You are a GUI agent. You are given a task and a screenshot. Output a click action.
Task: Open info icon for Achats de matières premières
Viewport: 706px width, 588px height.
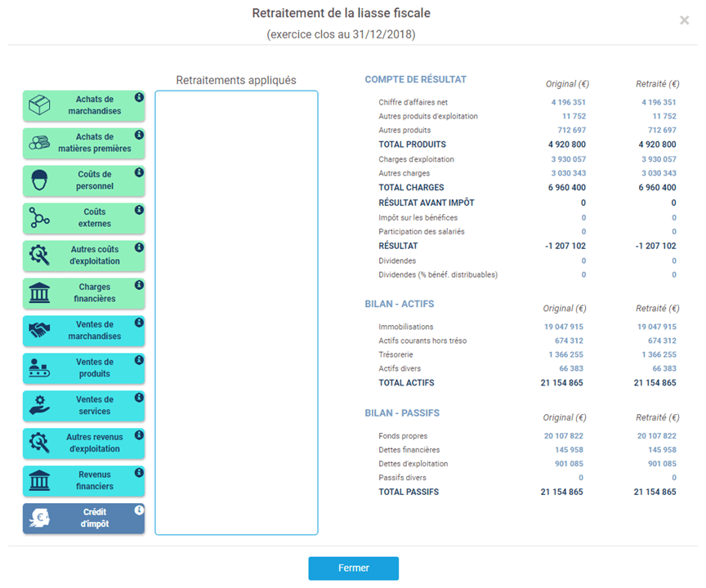[x=139, y=135]
